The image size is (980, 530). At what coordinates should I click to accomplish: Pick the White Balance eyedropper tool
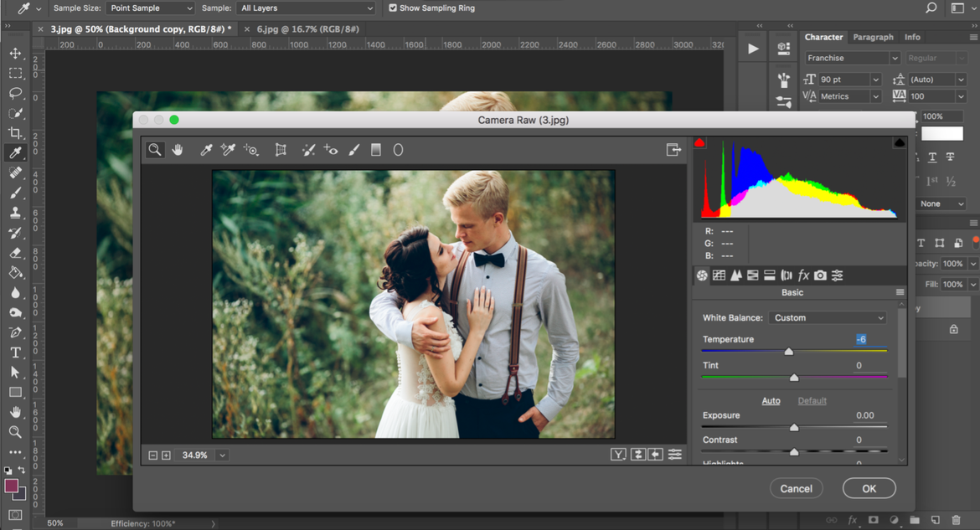[x=206, y=150]
